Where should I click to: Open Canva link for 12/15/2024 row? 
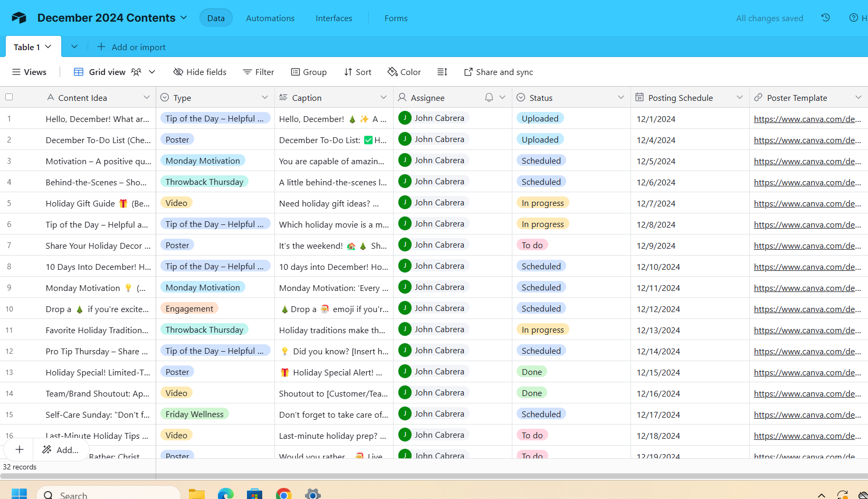tap(807, 372)
